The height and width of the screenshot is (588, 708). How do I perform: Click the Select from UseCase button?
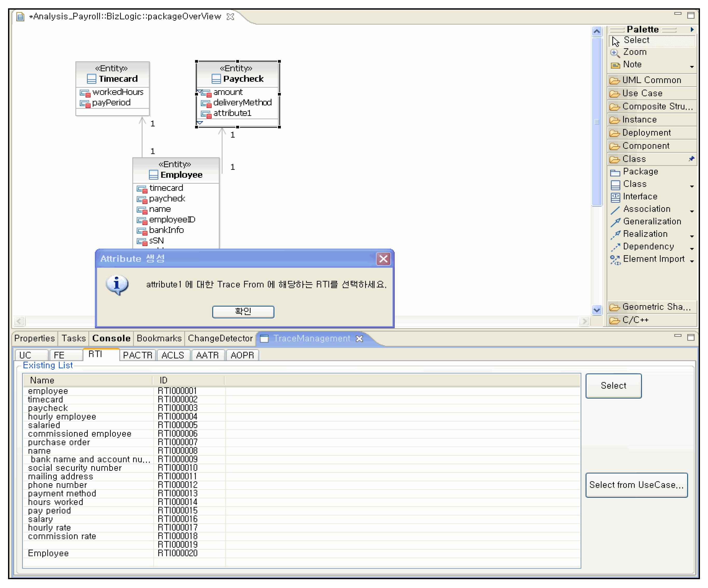(x=636, y=485)
